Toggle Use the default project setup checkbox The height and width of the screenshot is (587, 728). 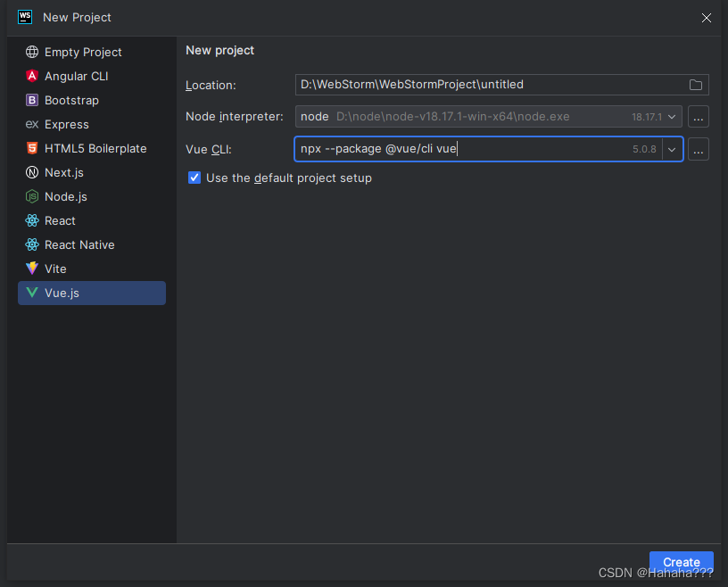[194, 178]
